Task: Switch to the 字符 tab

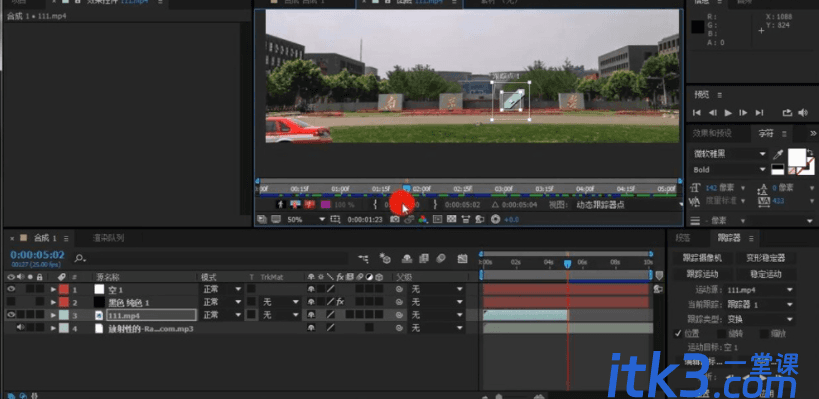Action: [766, 133]
